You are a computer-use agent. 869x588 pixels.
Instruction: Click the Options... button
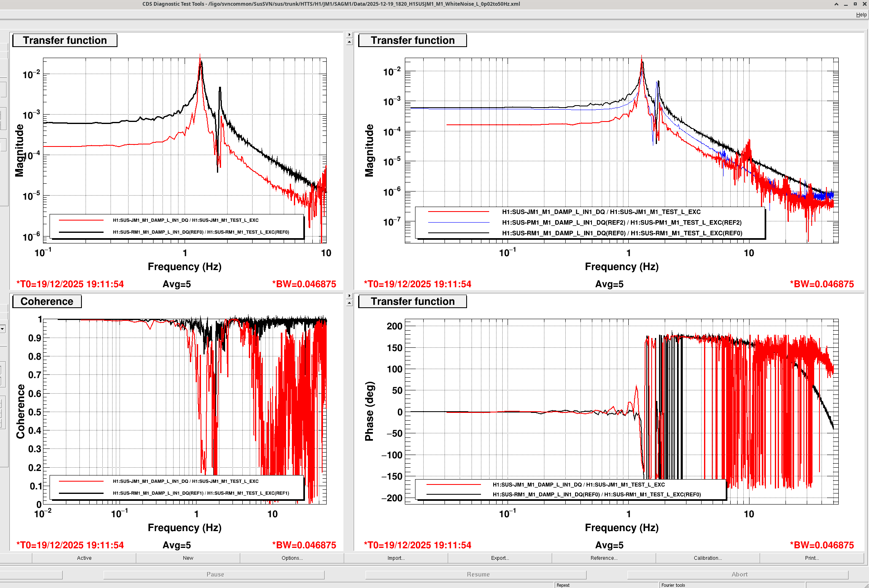pos(292,558)
